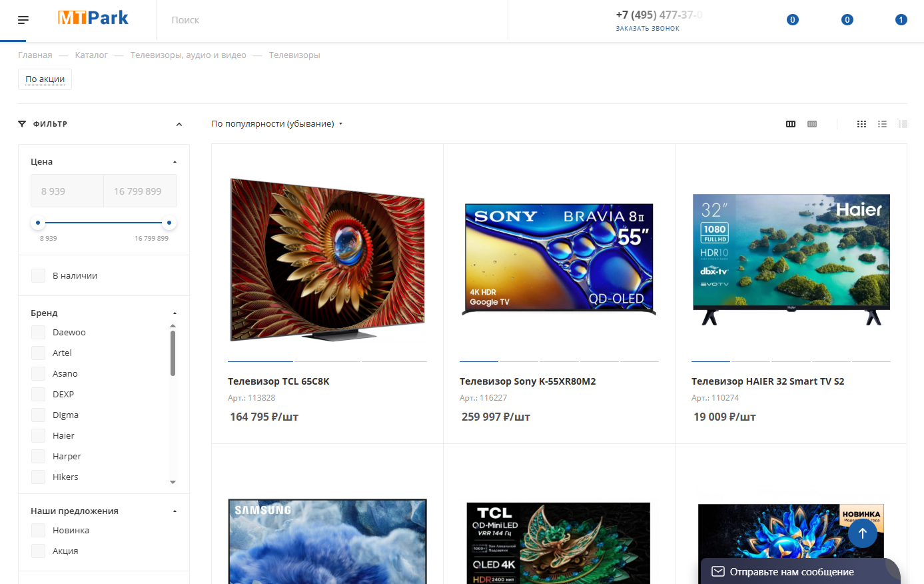Select the grid tile view icon
924x584 pixels.
(861, 124)
